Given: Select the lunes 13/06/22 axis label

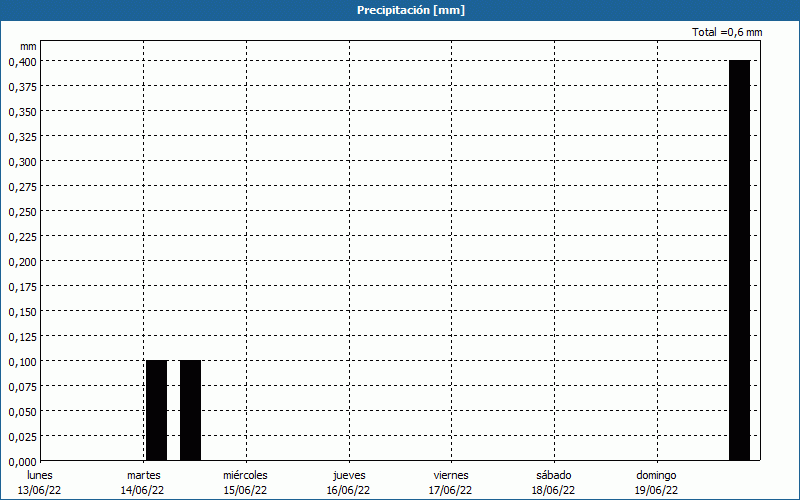Looking at the screenshot, I should pyautogui.click(x=39, y=483).
